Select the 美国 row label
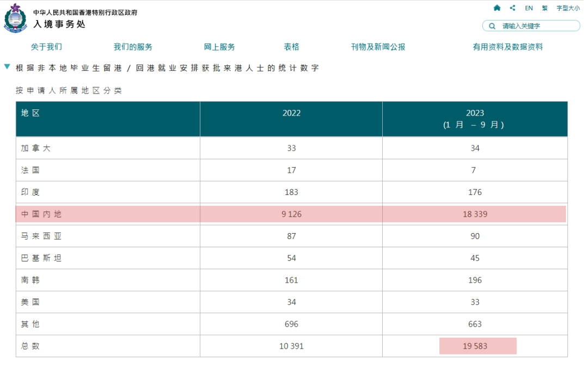This screenshot has width=588, height=366. 30,302
